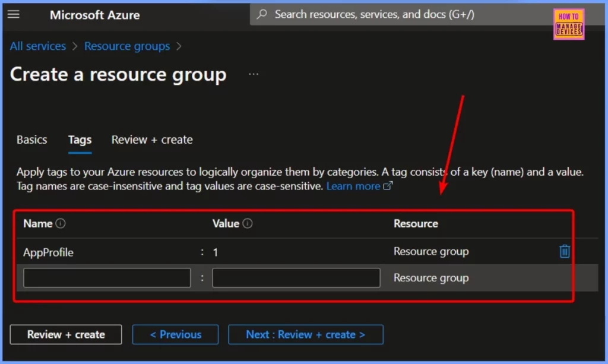Click the Previous button
Viewport: 608px width, 364px height.
175,334
